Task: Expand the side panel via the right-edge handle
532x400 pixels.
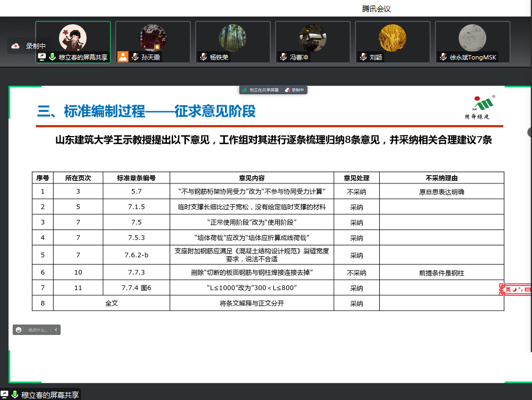Action: pyautogui.click(x=529, y=131)
